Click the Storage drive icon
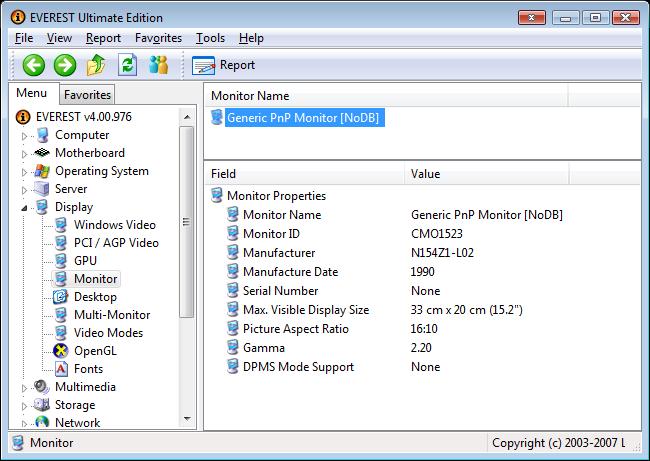 click(x=42, y=405)
